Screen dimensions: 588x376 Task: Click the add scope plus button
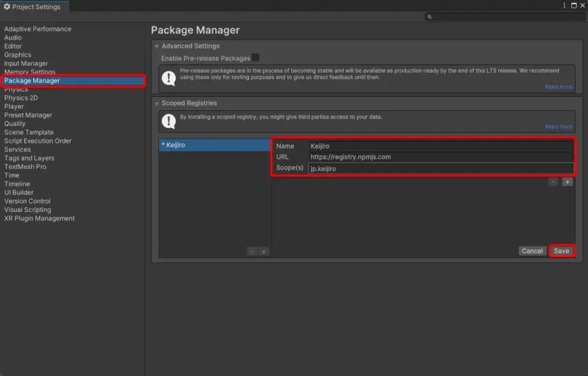567,181
